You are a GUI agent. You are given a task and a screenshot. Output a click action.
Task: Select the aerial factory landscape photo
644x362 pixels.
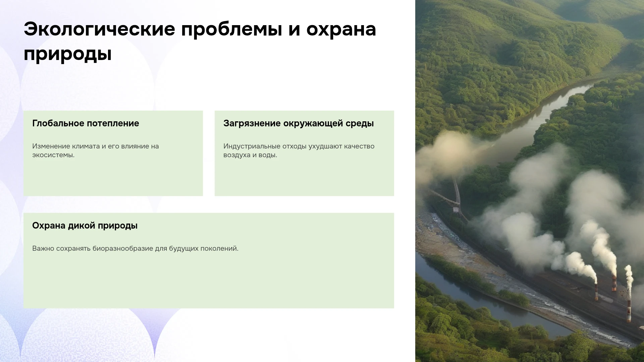click(x=530, y=181)
